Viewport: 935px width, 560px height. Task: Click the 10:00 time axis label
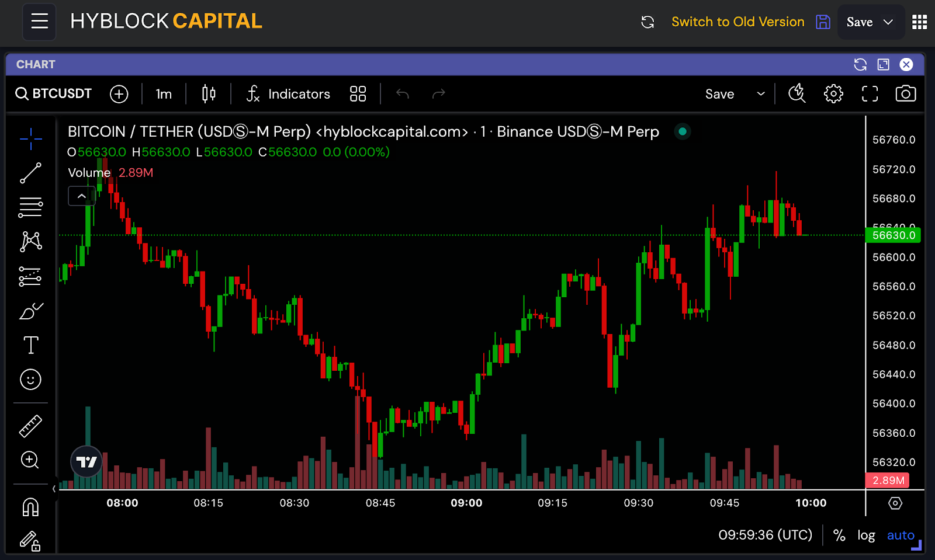coord(811,503)
